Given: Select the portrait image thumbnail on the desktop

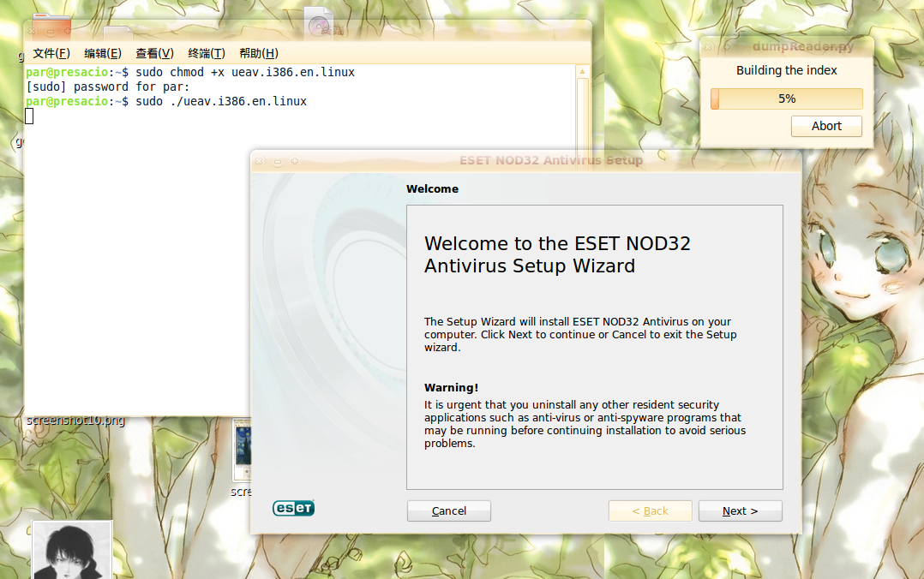Looking at the screenshot, I should click(72, 551).
